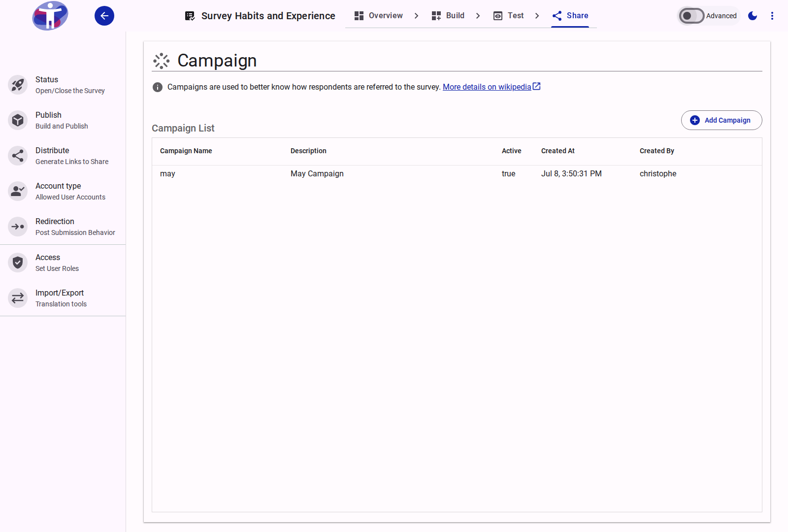Image resolution: width=788 pixels, height=532 pixels.
Task: Go back with the blue arrow button
Action: (104, 16)
